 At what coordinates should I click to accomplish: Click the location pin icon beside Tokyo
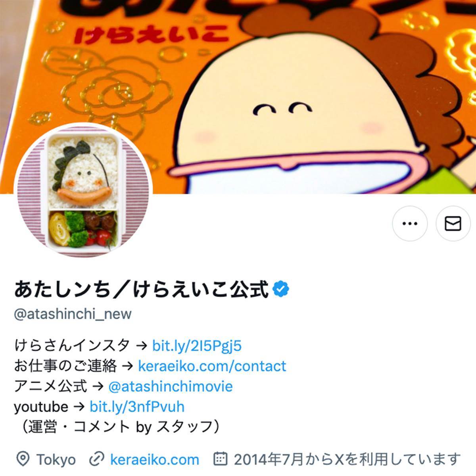(x=23, y=459)
